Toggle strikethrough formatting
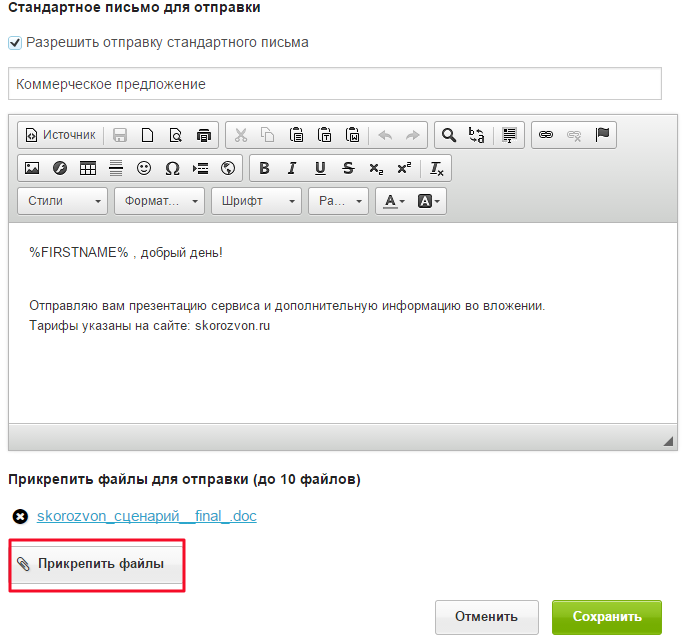Screen dimensions: 685x644 348,168
